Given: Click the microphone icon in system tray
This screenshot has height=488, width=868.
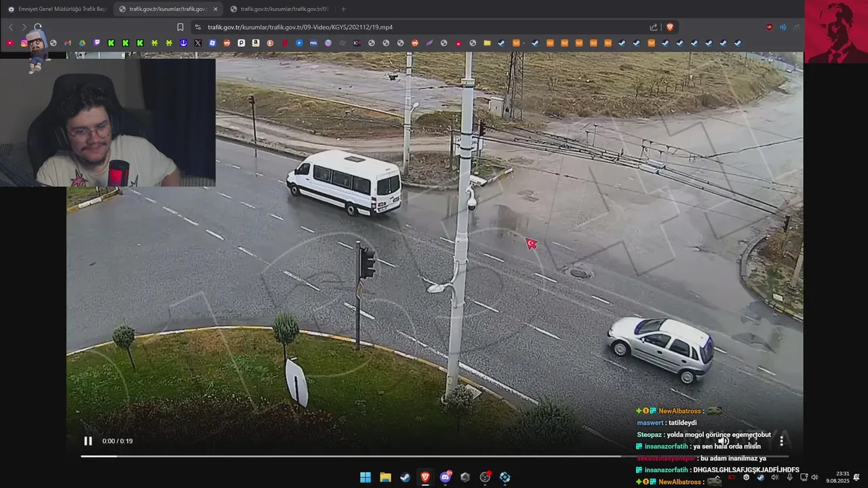Looking at the screenshot, I should 789,477.
